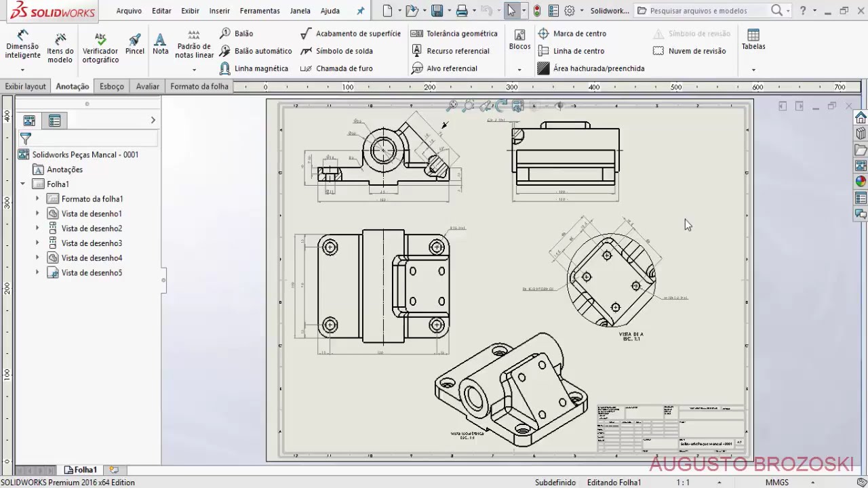Switch to FeatureManager design tree tab
Screen dimensions: 868x488
pos(29,121)
